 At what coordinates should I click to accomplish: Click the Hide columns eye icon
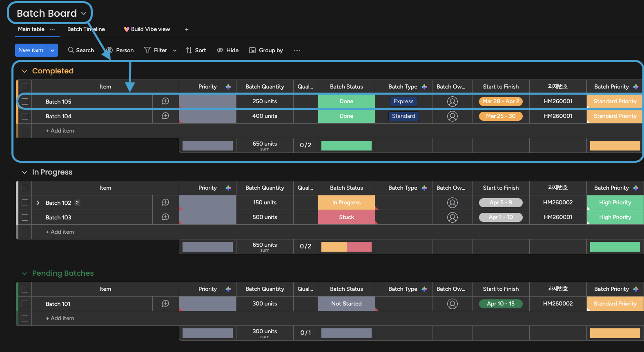[x=220, y=50]
